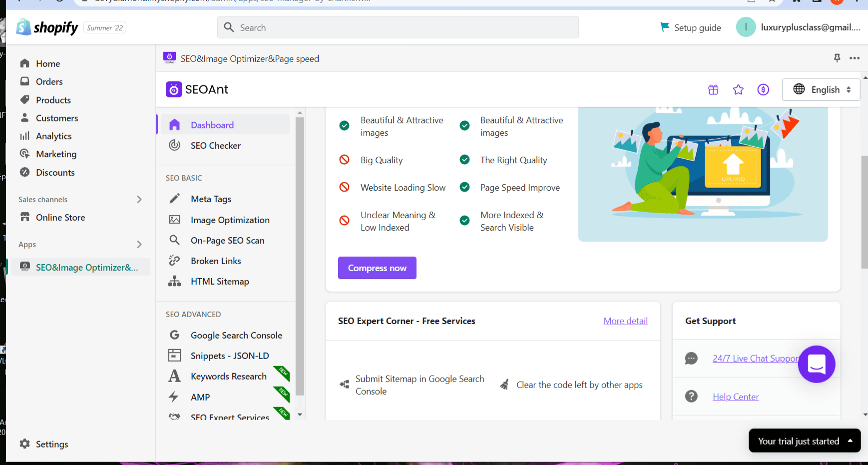Open Discounts in Shopify sidebar
868x465 pixels.
tap(55, 172)
